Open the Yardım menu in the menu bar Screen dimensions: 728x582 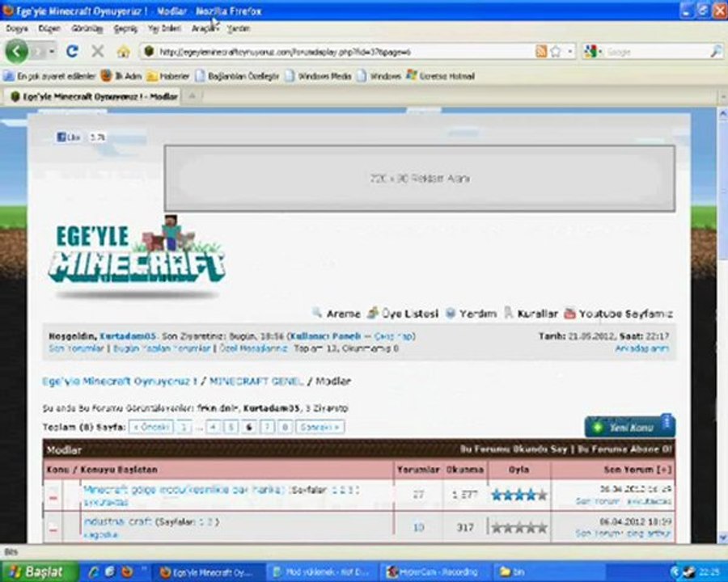tap(238, 28)
